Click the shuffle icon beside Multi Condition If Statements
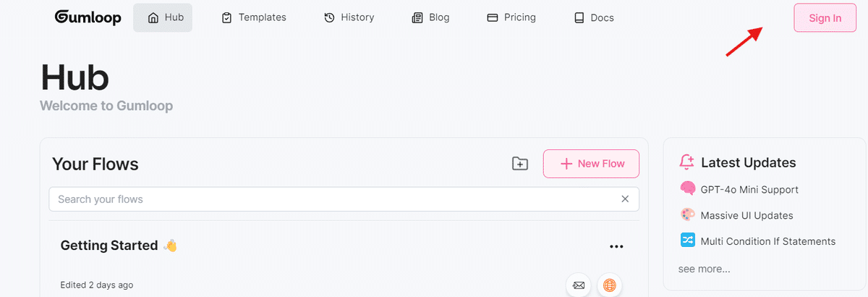Image resolution: width=868 pixels, height=297 pixels. pyautogui.click(x=688, y=240)
